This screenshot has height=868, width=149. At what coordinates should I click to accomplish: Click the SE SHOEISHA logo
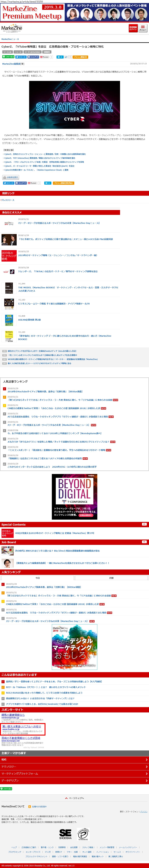(65, 834)
